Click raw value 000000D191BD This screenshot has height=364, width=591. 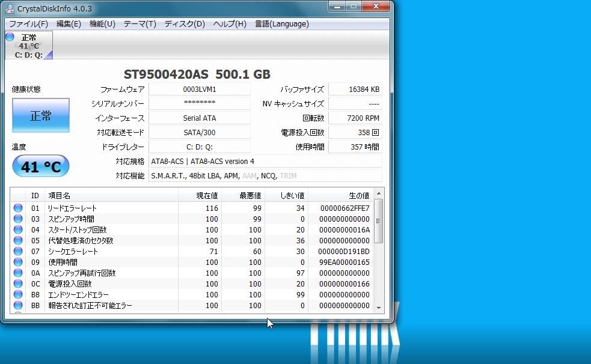pos(344,252)
